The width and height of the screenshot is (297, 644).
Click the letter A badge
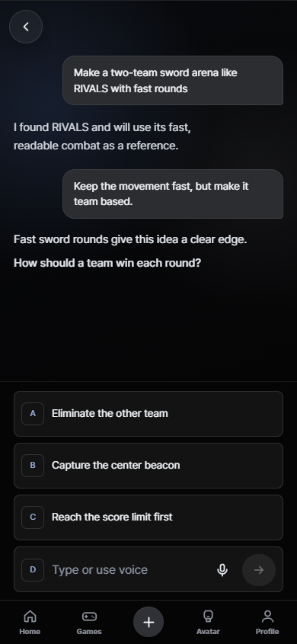point(33,414)
